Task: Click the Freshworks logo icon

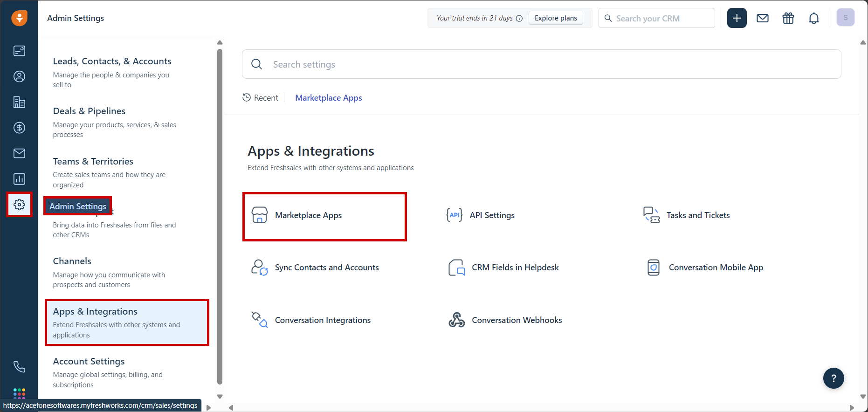Action: click(x=19, y=18)
